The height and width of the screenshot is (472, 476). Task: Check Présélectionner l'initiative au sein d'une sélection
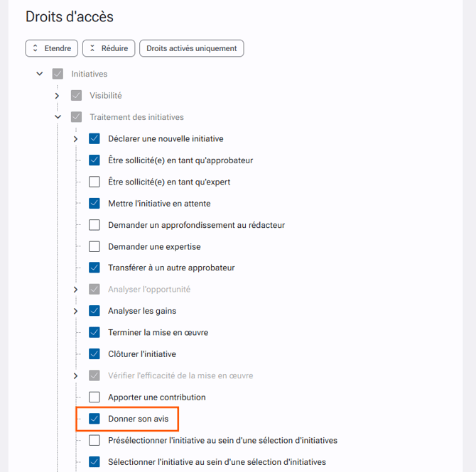coord(94,440)
